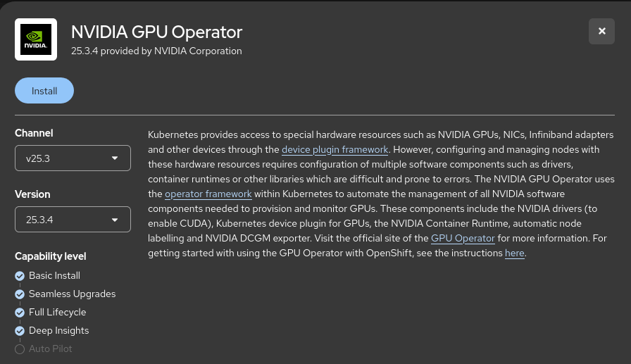631x364 pixels.
Task: Click the empty Auto Pilot circle icon
Action: [x=20, y=349]
